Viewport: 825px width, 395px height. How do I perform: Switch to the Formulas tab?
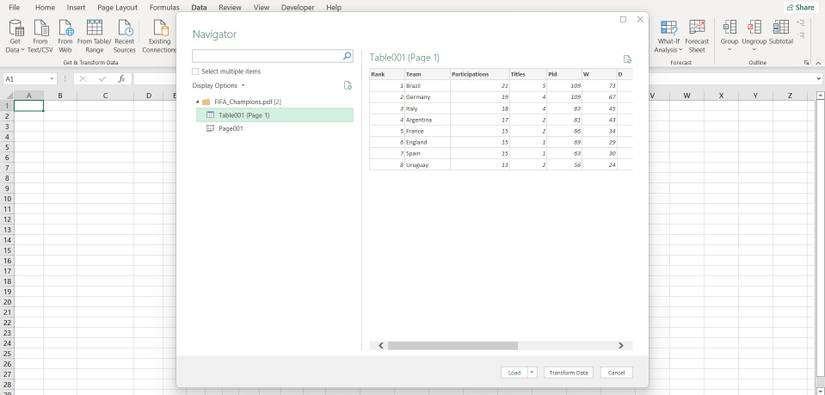(164, 7)
